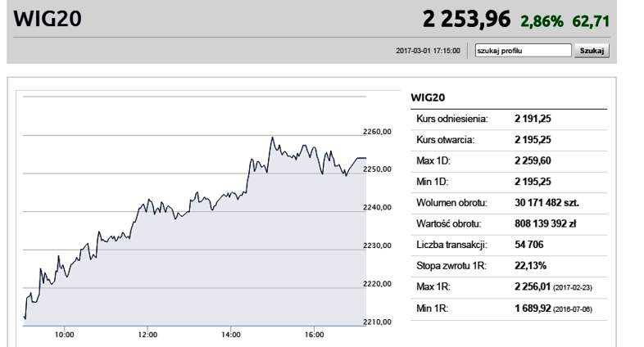Click the Kurs otwarcia value 2 195,25
644x347 pixels.
point(533,140)
